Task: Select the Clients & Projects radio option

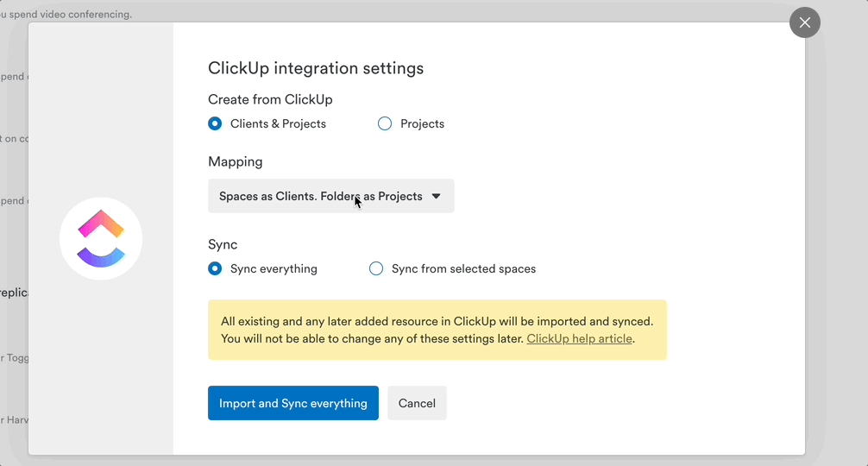Action: pyautogui.click(x=215, y=123)
